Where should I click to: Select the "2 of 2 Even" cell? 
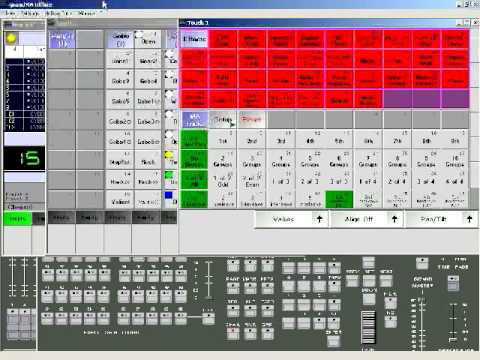pyautogui.click(x=252, y=180)
